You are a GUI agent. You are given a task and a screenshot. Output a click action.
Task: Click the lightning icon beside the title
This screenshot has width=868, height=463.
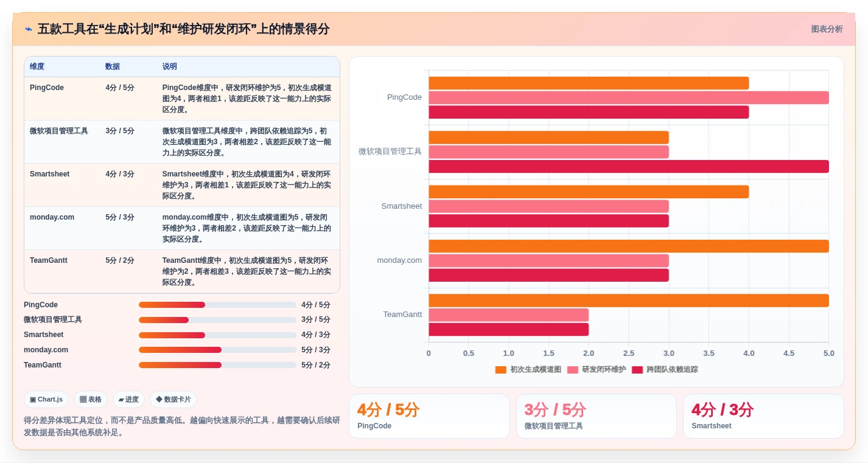tap(29, 29)
